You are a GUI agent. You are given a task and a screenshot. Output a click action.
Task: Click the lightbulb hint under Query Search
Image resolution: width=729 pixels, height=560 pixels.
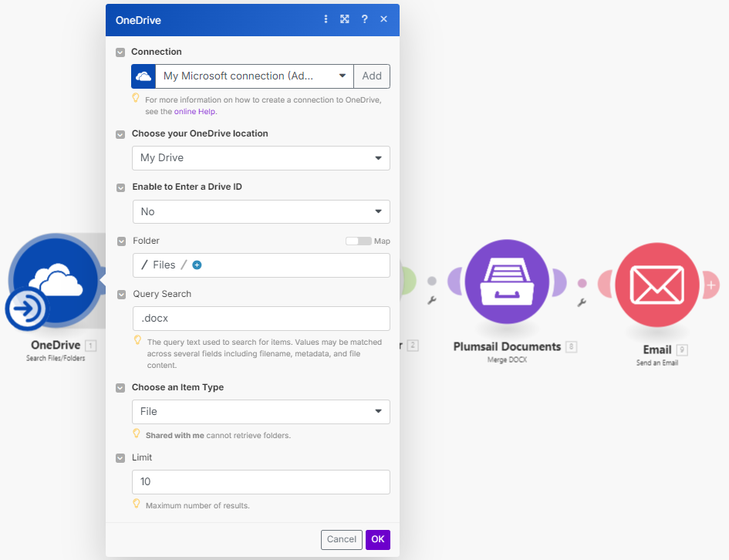(x=137, y=339)
